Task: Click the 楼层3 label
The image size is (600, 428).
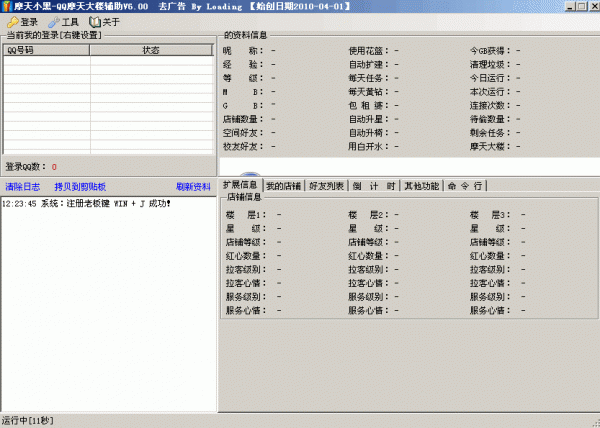Action: click(491, 215)
